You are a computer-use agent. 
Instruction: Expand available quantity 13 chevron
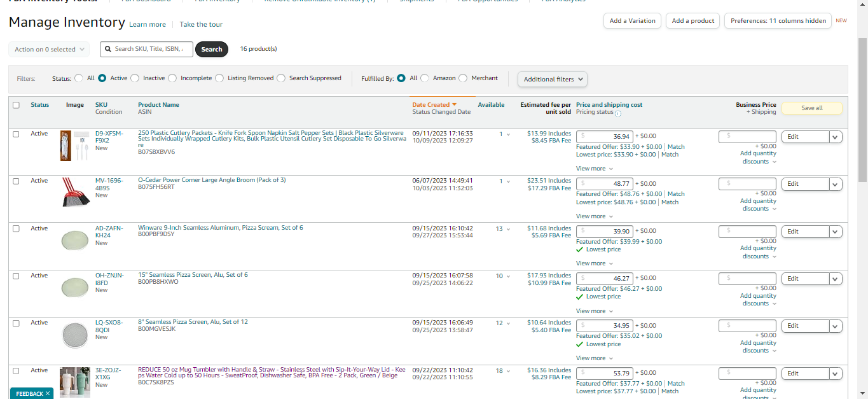507,229
